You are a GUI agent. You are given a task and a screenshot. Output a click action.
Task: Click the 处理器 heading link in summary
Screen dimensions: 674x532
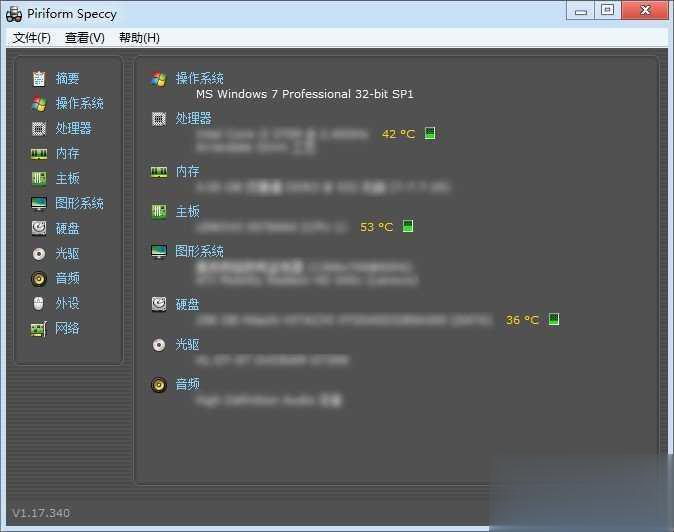coord(193,118)
